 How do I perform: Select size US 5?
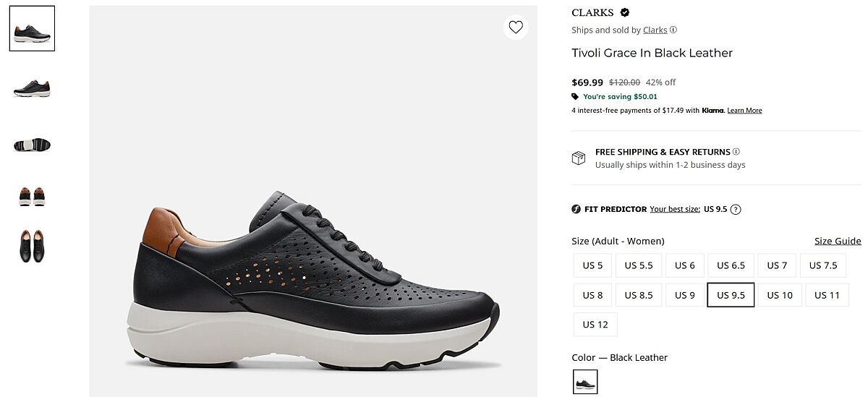click(x=592, y=265)
